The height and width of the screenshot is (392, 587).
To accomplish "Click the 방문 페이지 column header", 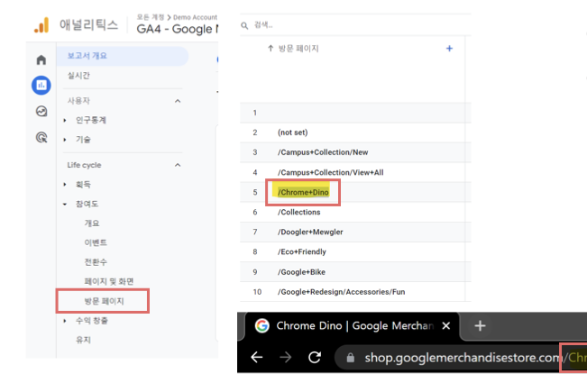I will [x=298, y=49].
